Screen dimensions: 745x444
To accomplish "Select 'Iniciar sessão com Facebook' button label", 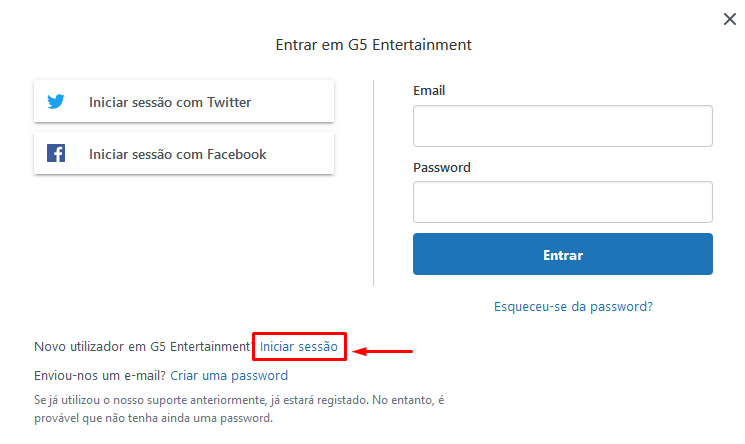I will [x=177, y=154].
